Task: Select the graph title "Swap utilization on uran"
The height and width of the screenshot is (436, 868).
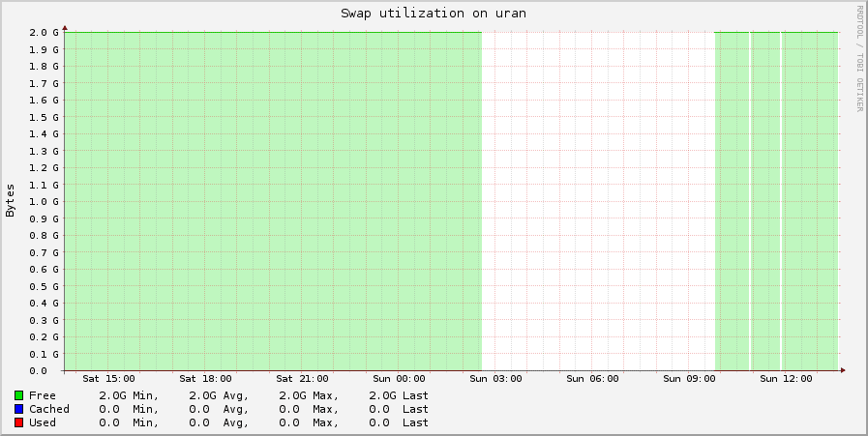Action: (433, 14)
